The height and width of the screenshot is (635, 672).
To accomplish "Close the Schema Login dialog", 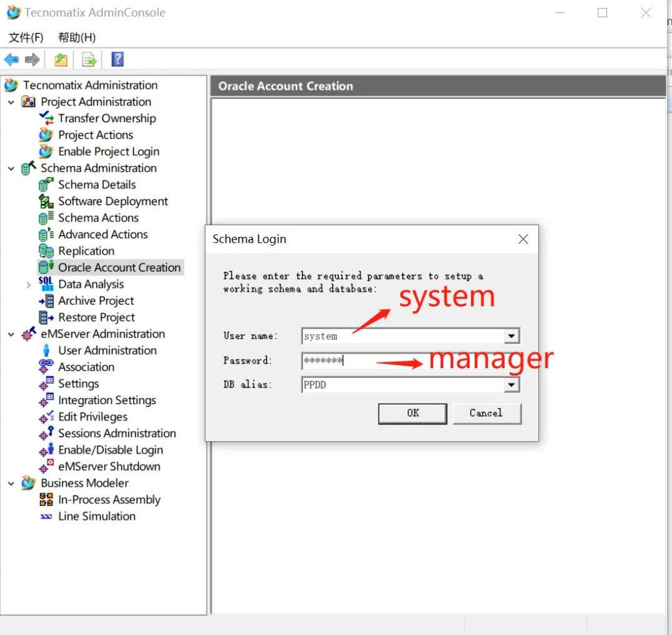I will point(523,239).
